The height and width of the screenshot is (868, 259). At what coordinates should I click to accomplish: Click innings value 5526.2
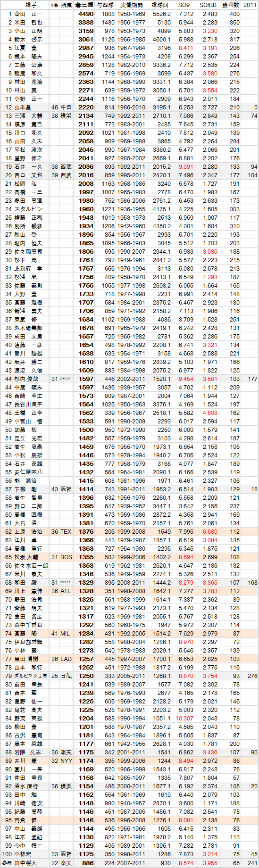tap(160, 14)
